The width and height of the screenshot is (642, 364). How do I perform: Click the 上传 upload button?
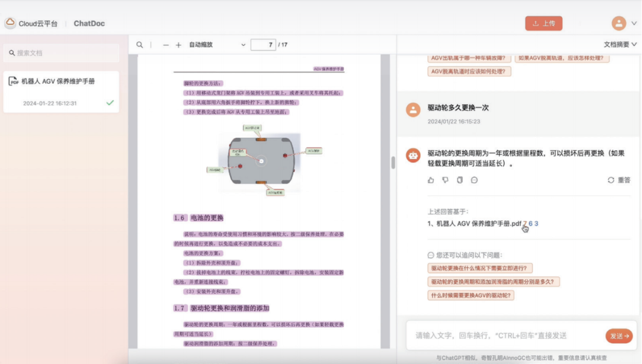[x=543, y=23]
